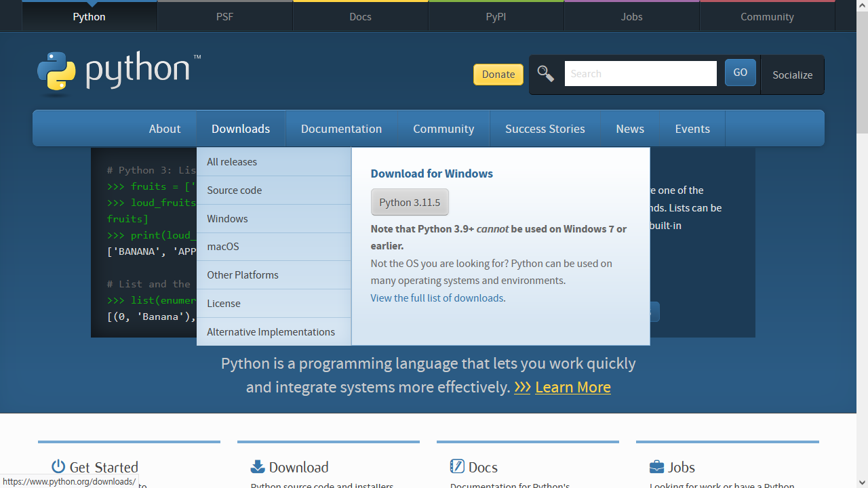Image resolution: width=868 pixels, height=488 pixels.
Task: Open the View the full list of downloads link
Action: point(437,298)
